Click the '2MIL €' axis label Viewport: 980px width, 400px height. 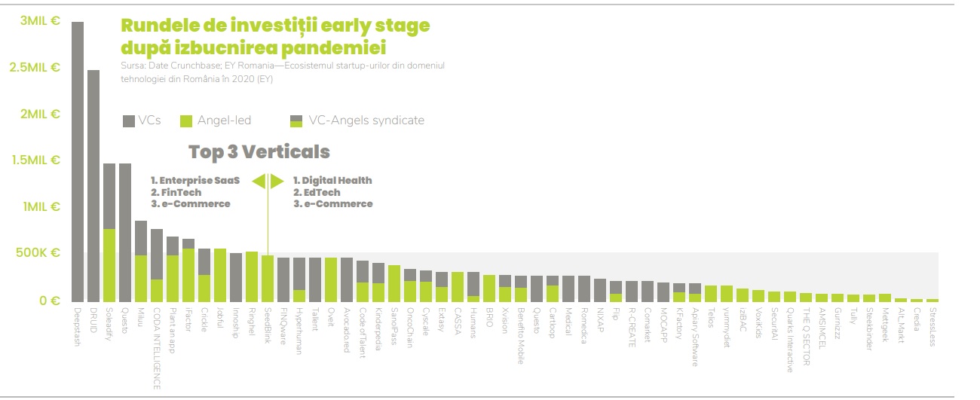coord(40,115)
